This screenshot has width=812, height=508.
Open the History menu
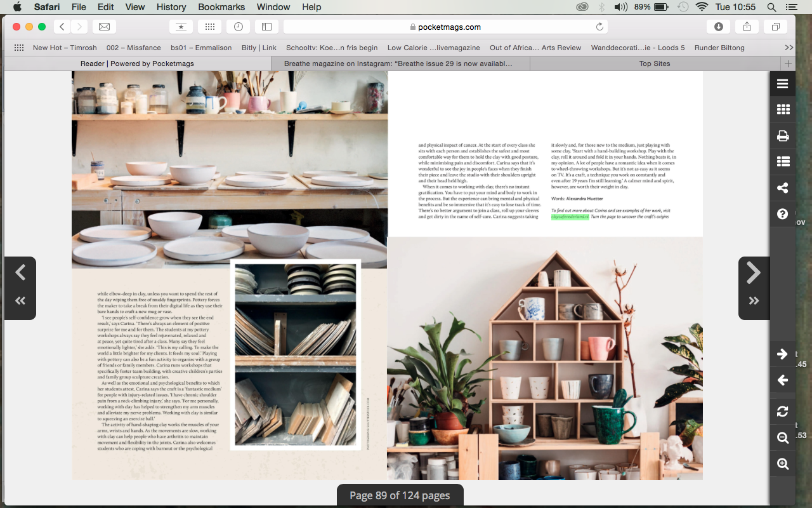[171, 7]
